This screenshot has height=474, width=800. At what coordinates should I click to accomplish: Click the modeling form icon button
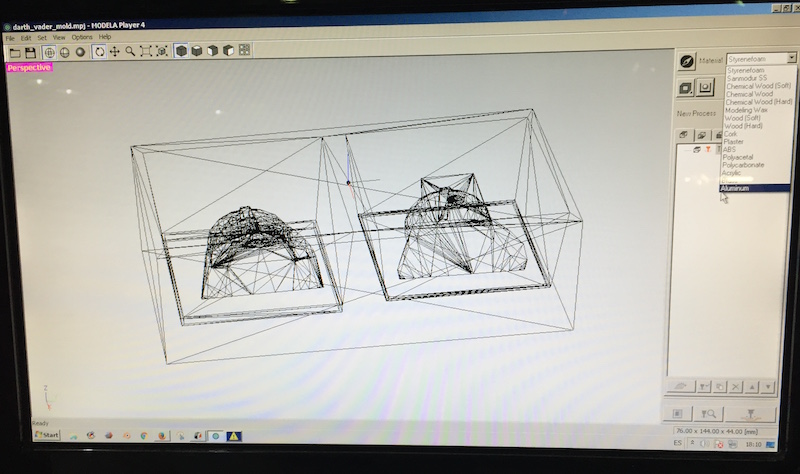pos(705,87)
